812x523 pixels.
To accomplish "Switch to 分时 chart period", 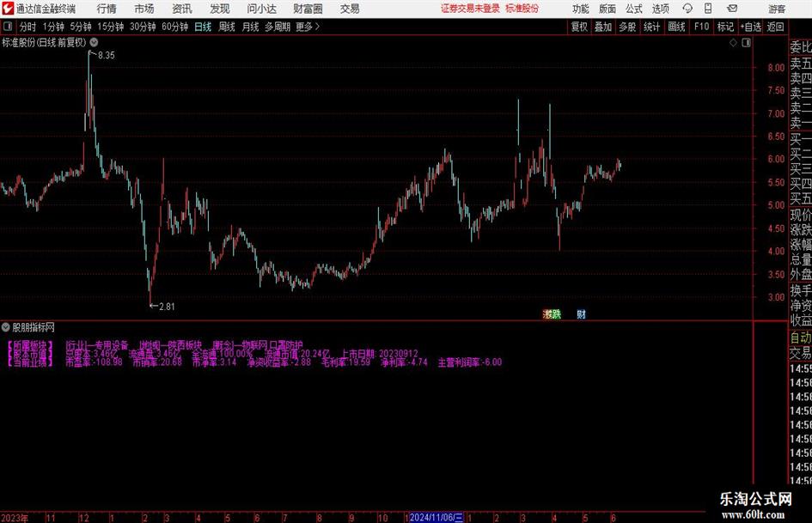I will (x=28, y=27).
